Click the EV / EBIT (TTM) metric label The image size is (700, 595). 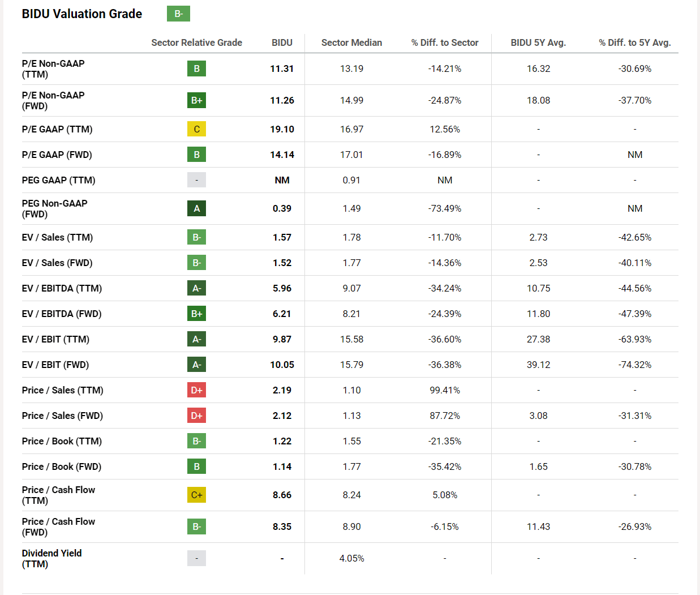pos(55,339)
